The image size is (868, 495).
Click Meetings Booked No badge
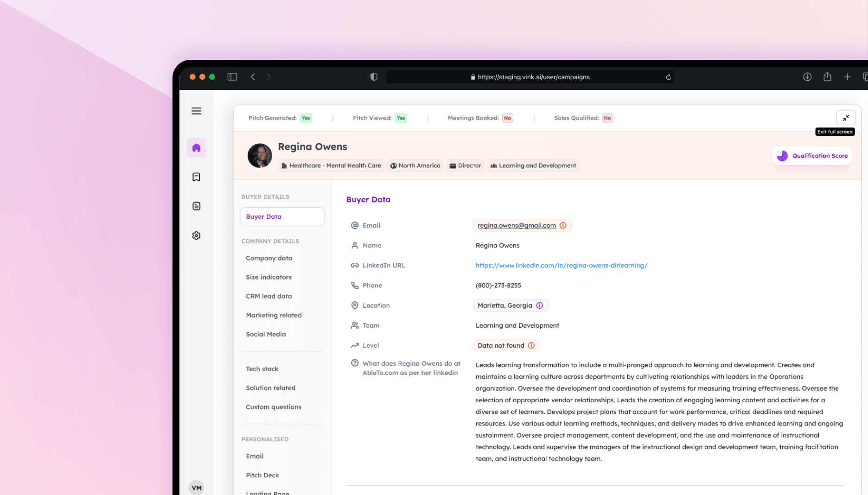[x=508, y=118]
